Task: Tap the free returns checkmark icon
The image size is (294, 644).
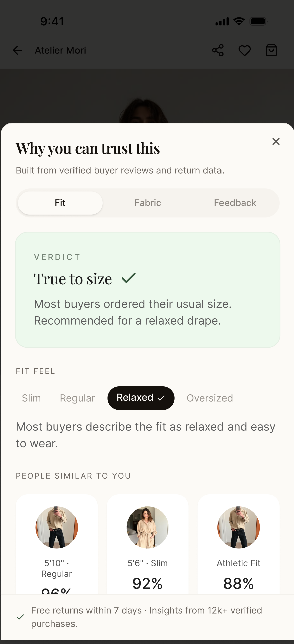Action: click(x=20, y=617)
